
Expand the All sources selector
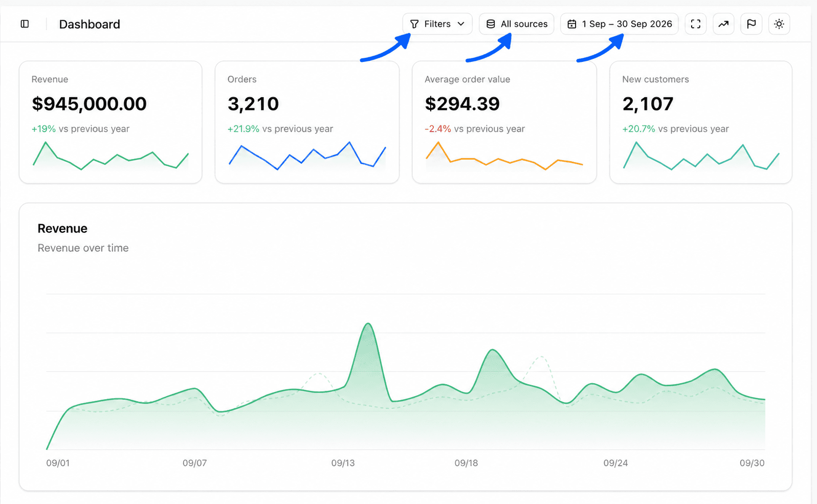click(x=516, y=24)
